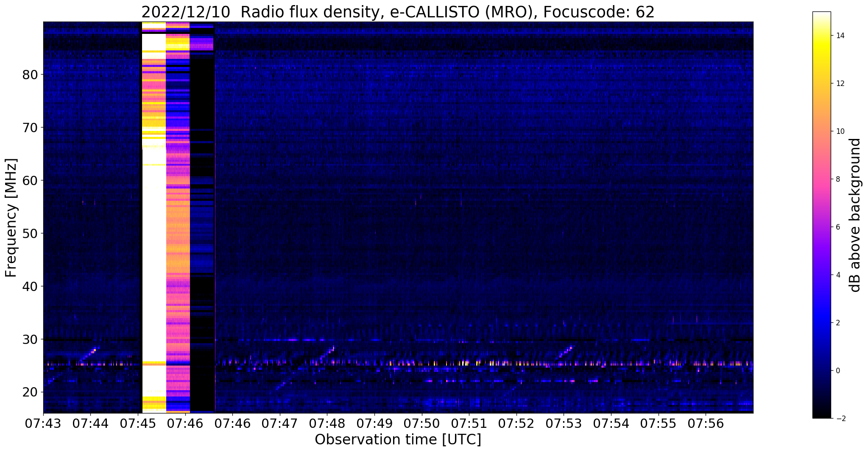Image resolution: width=868 pixels, height=452 pixels.
Task: Click the drifting burst streak near 07:44
Action: (x=89, y=354)
